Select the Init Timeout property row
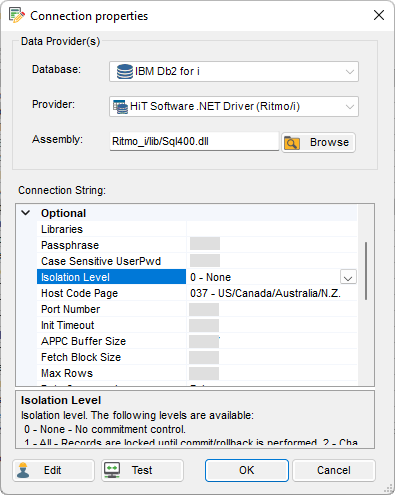395x495 pixels. coord(197,325)
